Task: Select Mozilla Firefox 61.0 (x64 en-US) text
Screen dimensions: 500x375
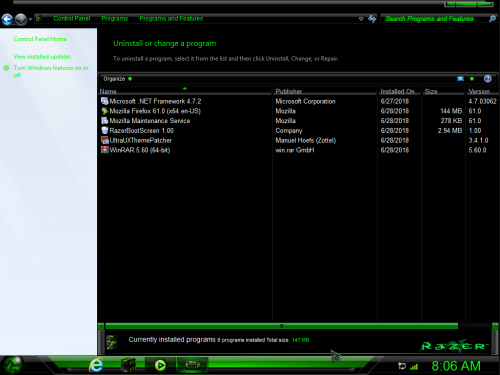Action: (x=155, y=111)
